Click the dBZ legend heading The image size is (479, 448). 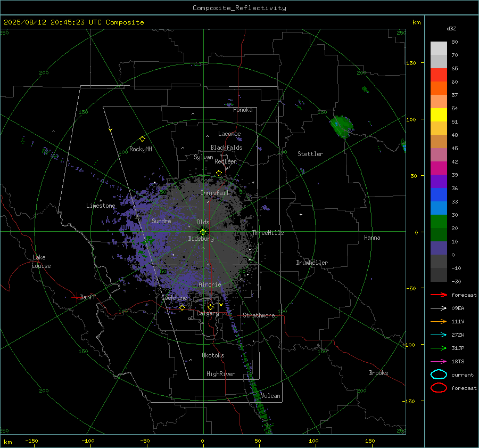tap(451, 28)
